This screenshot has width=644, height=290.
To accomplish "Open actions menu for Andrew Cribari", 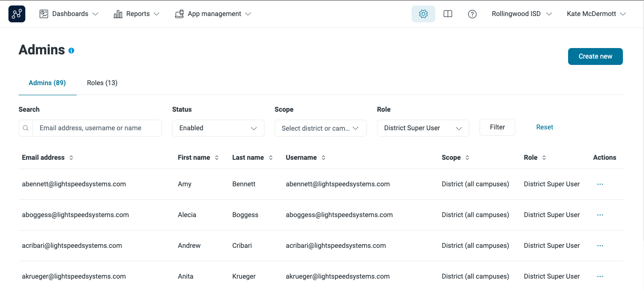I will pos(600,246).
